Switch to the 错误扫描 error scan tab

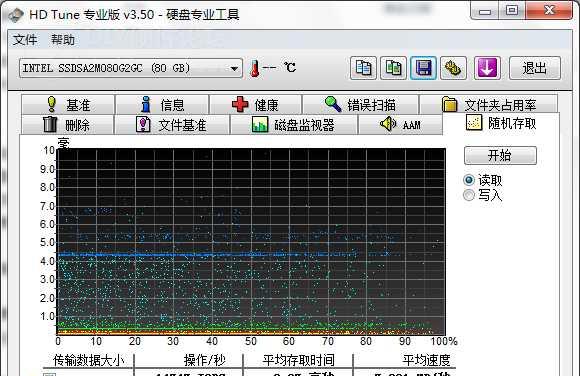pos(361,105)
